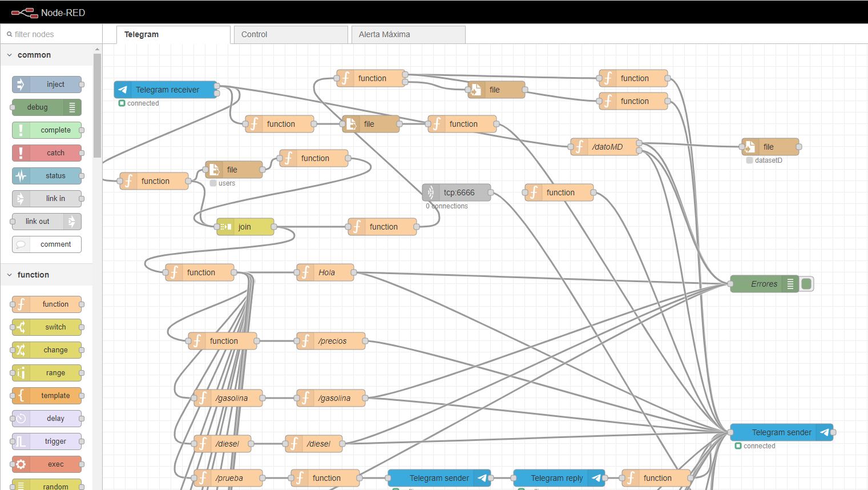Image resolution: width=868 pixels, height=490 pixels.
Task: Select the change palette node
Action: point(47,350)
